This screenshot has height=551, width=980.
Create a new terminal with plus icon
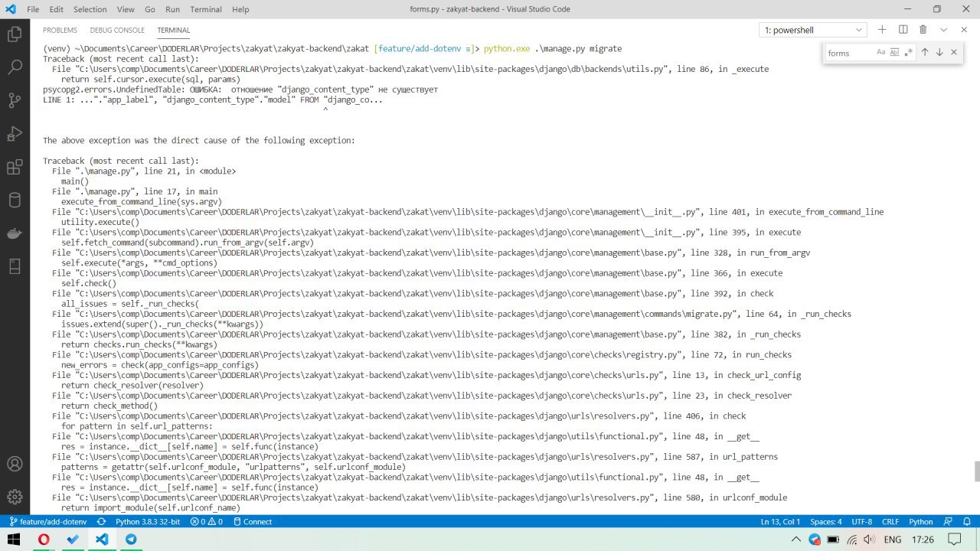click(x=882, y=30)
